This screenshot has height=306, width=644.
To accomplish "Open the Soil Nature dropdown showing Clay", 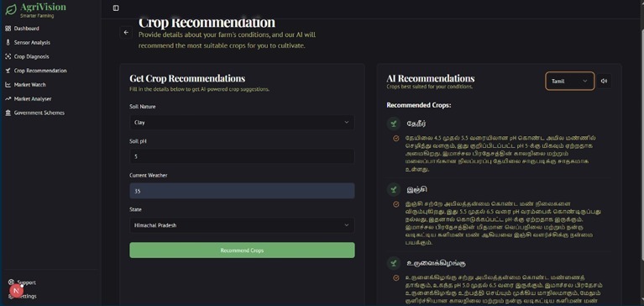I will 242,122.
